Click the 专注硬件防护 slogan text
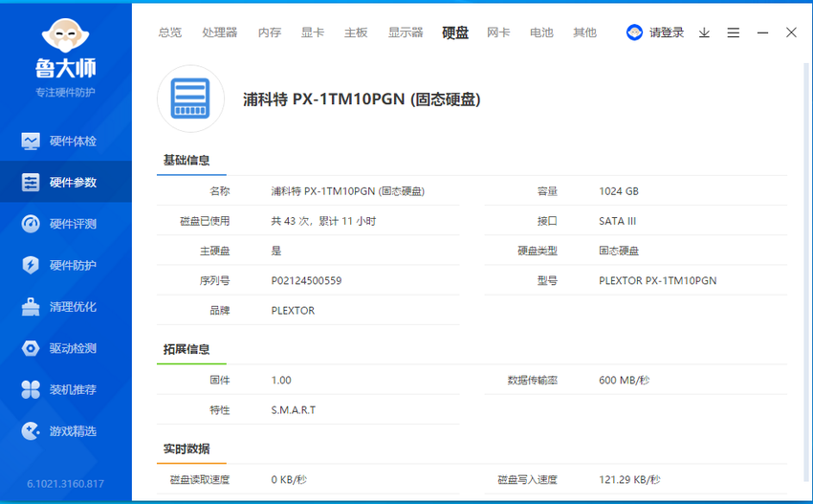The height and width of the screenshot is (504, 813). click(x=65, y=93)
